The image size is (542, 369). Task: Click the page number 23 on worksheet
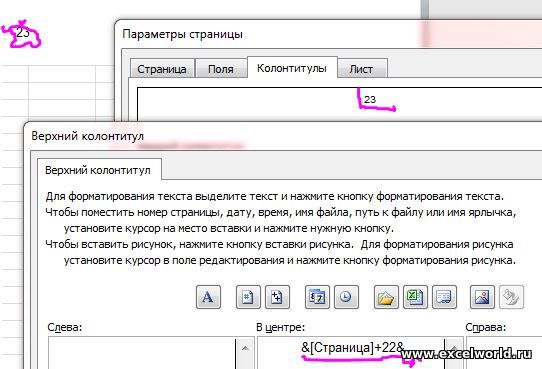point(22,33)
